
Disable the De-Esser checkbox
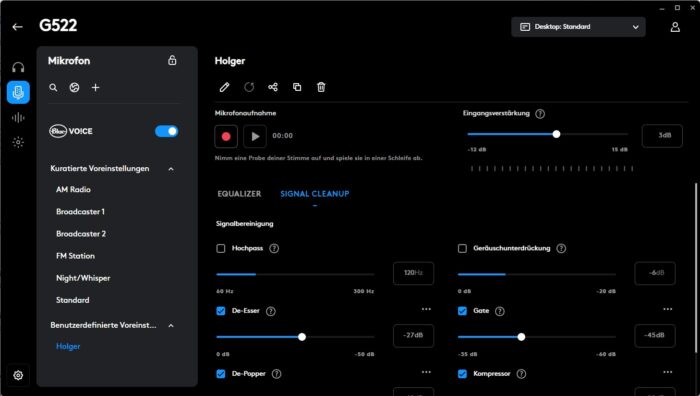pyautogui.click(x=221, y=311)
